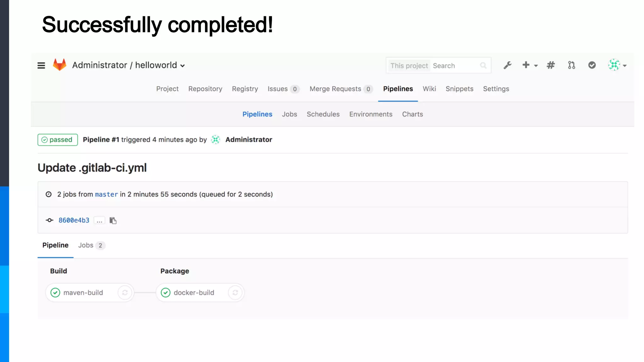Click the passed status badge
Image resolution: width=644 pixels, height=362 pixels.
58,140
